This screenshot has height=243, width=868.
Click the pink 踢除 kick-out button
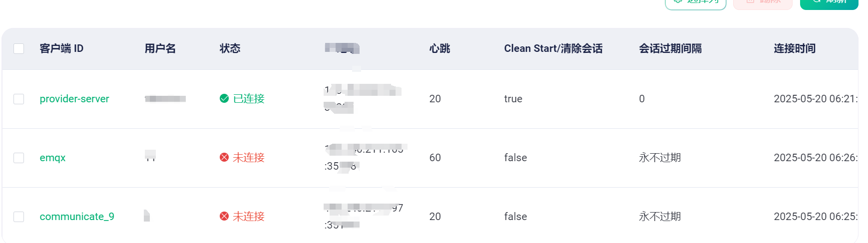(763, 2)
